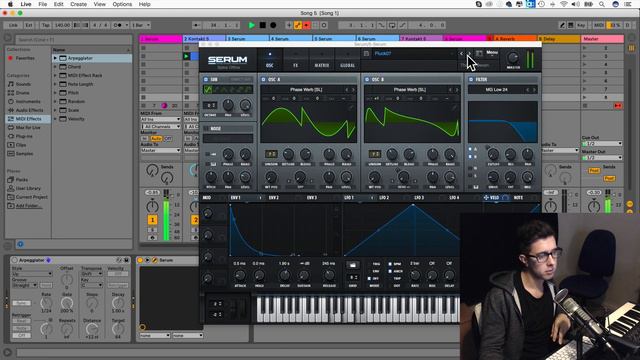Click the tempo field showing 140.00
This screenshot has height=360, width=640.
(62, 25)
